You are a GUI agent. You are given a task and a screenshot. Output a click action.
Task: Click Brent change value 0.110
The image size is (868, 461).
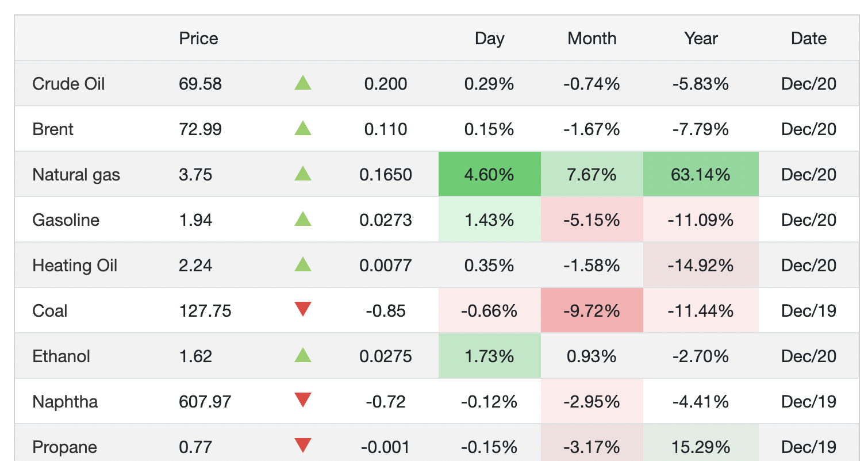click(386, 129)
